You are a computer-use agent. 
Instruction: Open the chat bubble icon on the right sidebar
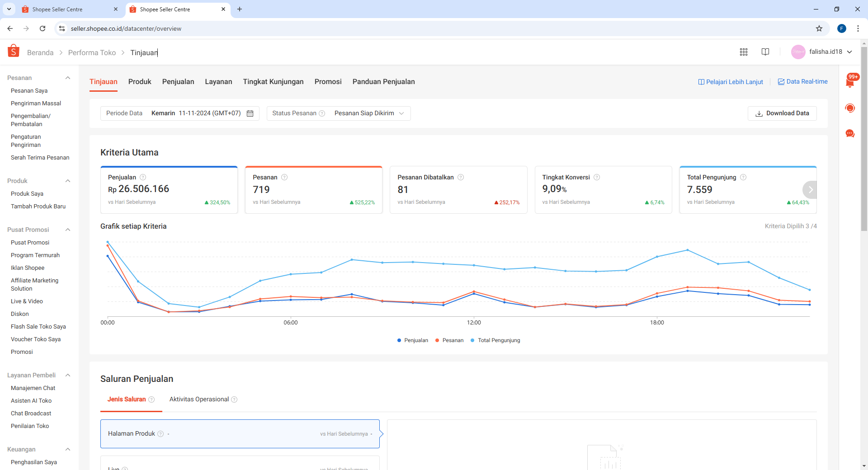(x=850, y=134)
